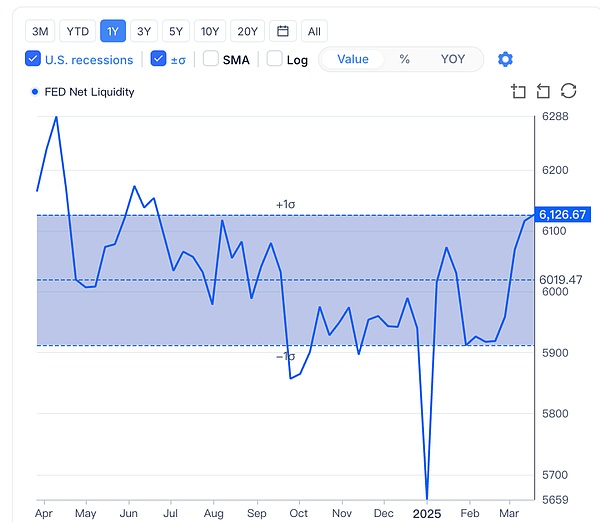Switch to YTD time range
The image size is (600, 522).
(x=77, y=31)
